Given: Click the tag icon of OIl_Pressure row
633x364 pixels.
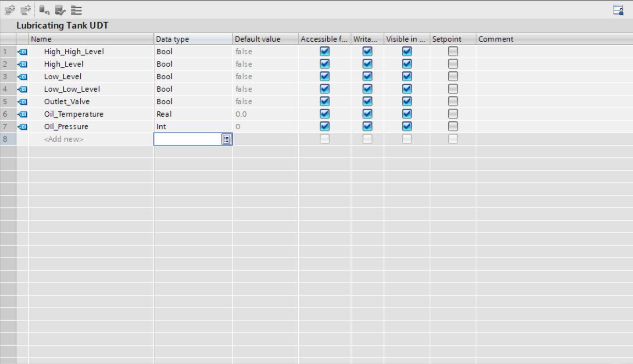Looking at the screenshot, I should click(x=22, y=127).
